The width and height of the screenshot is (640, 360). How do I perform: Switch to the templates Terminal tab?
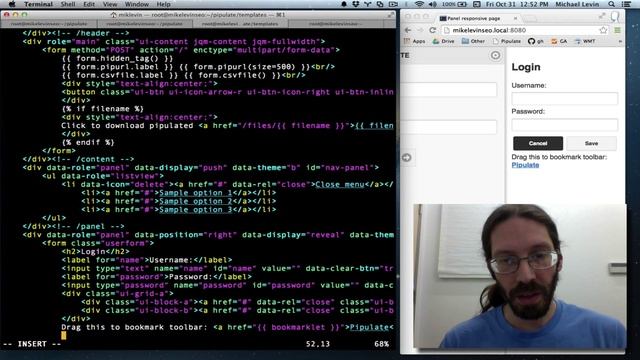[x=240, y=24]
